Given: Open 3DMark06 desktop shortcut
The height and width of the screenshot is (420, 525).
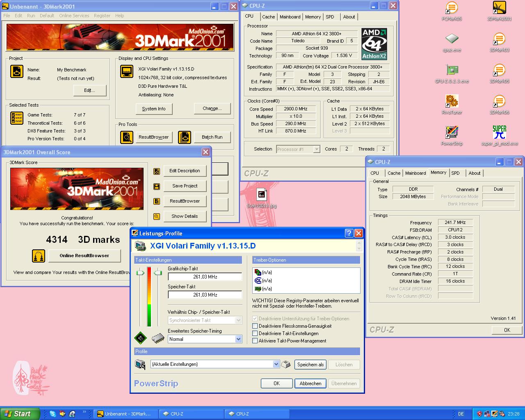Looking at the screenshot, I should (499, 105).
